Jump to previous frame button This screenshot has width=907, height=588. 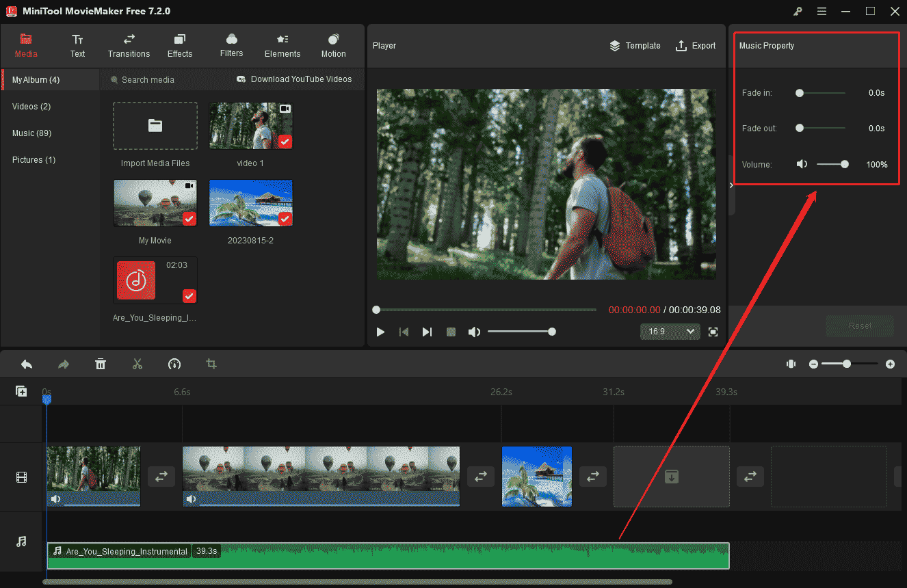(x=404, y=332)
